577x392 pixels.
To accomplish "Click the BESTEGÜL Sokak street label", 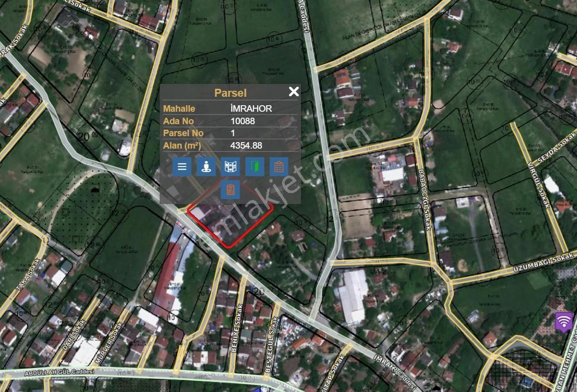I will (x=272, y=345).
